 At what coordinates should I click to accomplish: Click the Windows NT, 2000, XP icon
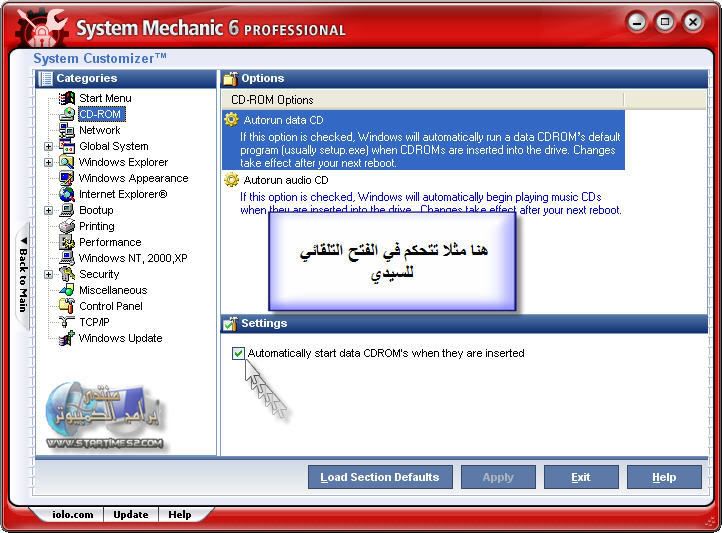tap(67, 258)
